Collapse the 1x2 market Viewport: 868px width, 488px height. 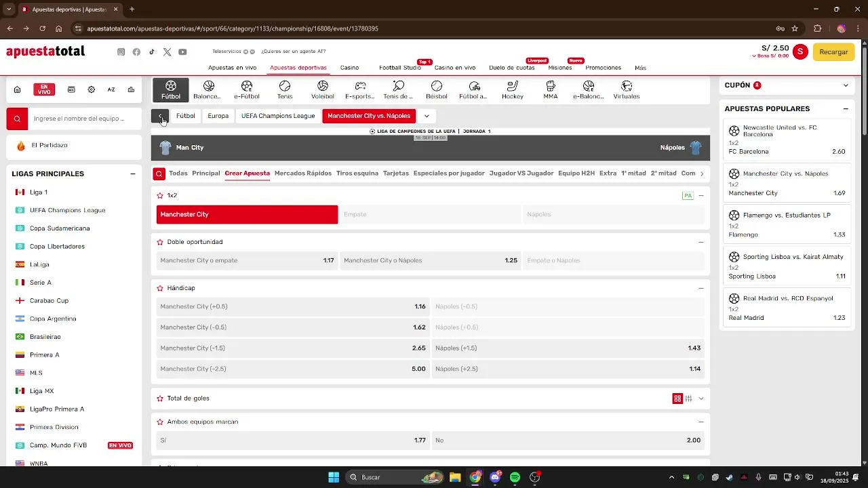[x=701, y=195]
